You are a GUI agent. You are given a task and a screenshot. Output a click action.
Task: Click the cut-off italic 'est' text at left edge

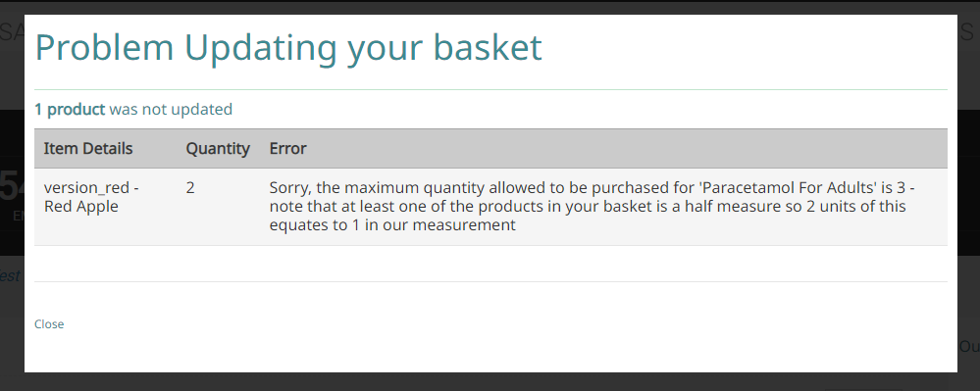pos(10,276)
